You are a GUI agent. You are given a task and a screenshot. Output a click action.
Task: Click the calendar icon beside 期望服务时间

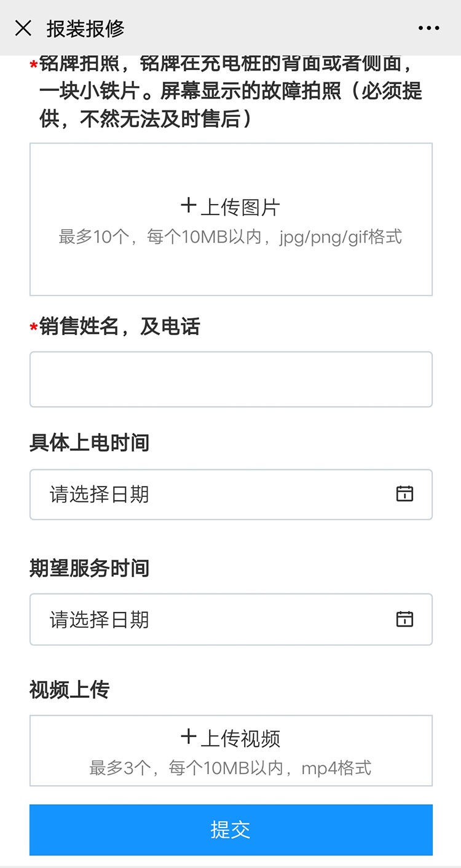pos(404,619)
